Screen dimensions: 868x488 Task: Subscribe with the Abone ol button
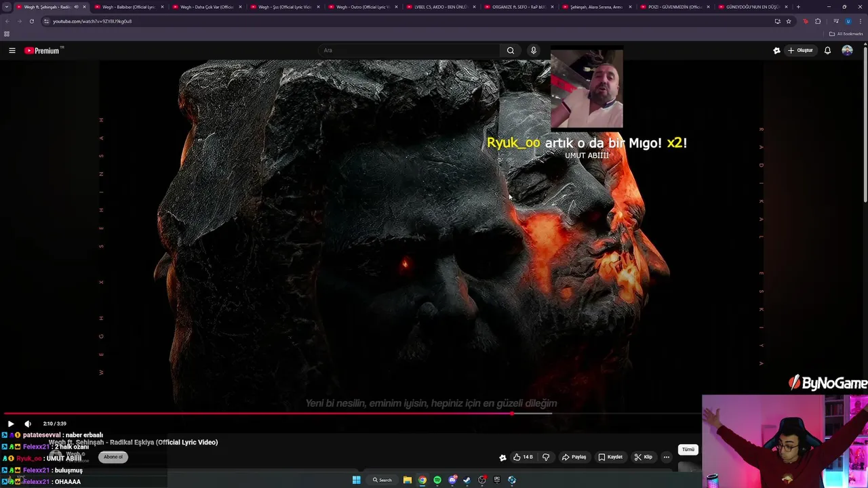click(x=113, y=457)
